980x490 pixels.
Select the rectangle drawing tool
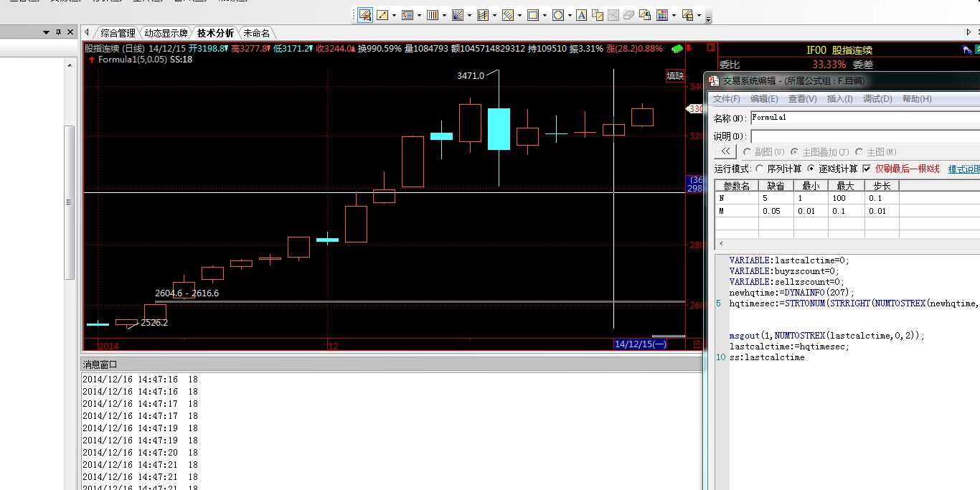coord(532,15)
